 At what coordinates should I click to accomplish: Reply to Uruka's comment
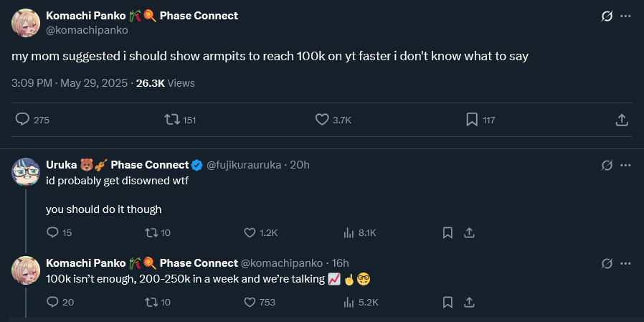[x=52, y=232]
